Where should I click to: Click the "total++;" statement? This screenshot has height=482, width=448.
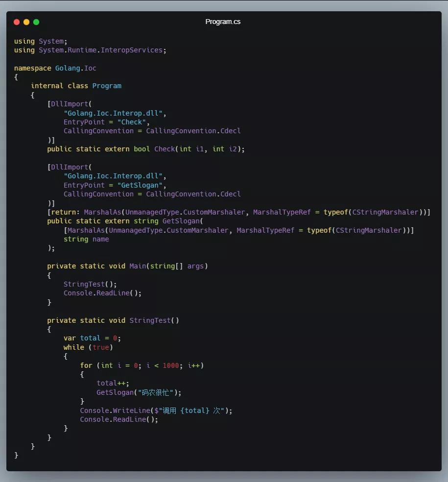tap(113, 384)
